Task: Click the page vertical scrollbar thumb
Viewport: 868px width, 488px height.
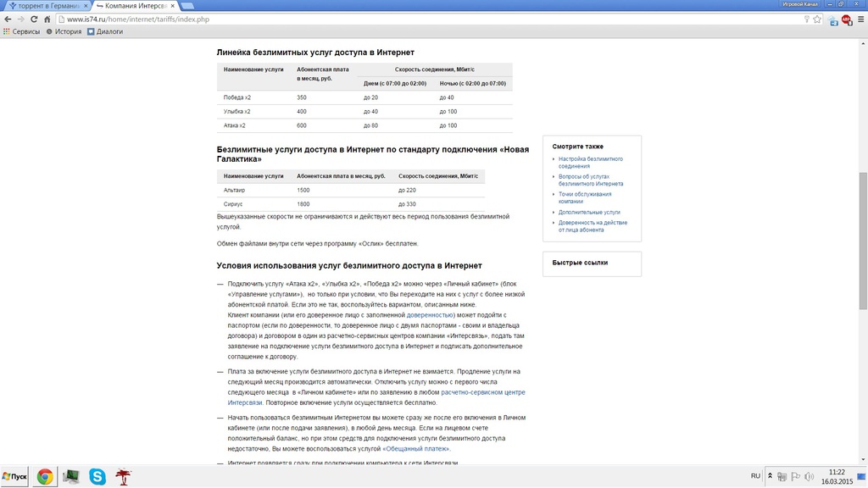Action: (x=863, y=241)
